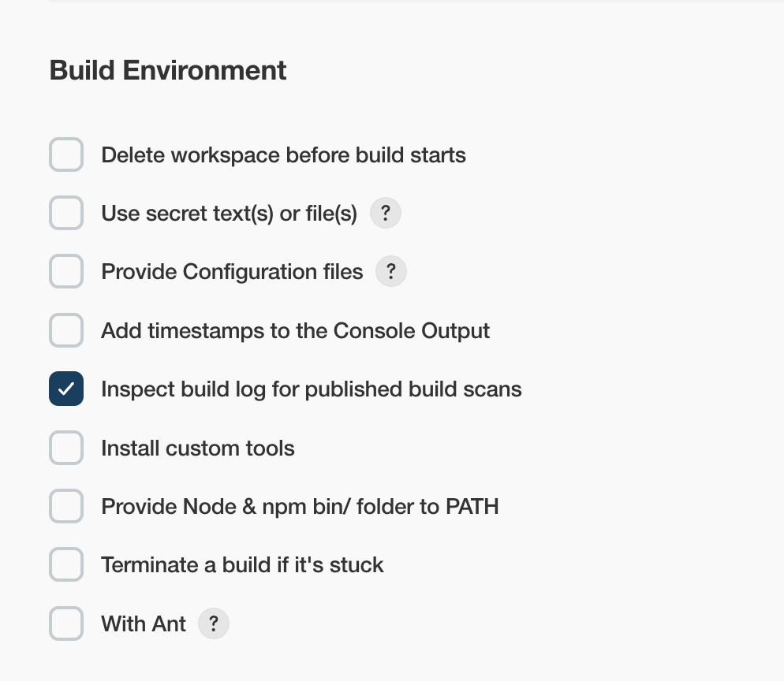Open help for Use secret text(s) or file(s)
Viewport: 784px width, 681px height.
(x=386, y=214)
